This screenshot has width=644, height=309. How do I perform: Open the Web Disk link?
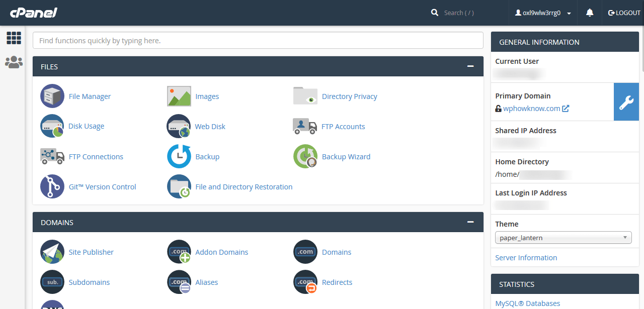210,127
